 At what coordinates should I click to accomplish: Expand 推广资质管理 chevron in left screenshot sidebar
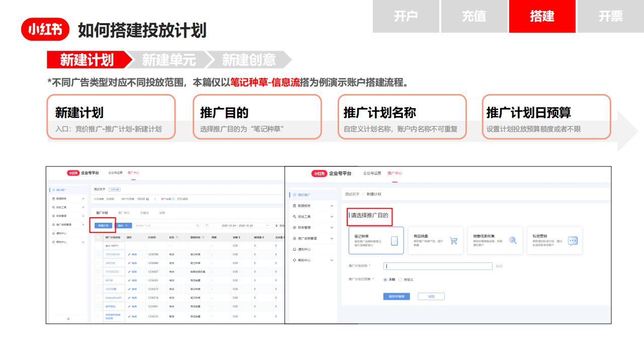click(83, 225)
